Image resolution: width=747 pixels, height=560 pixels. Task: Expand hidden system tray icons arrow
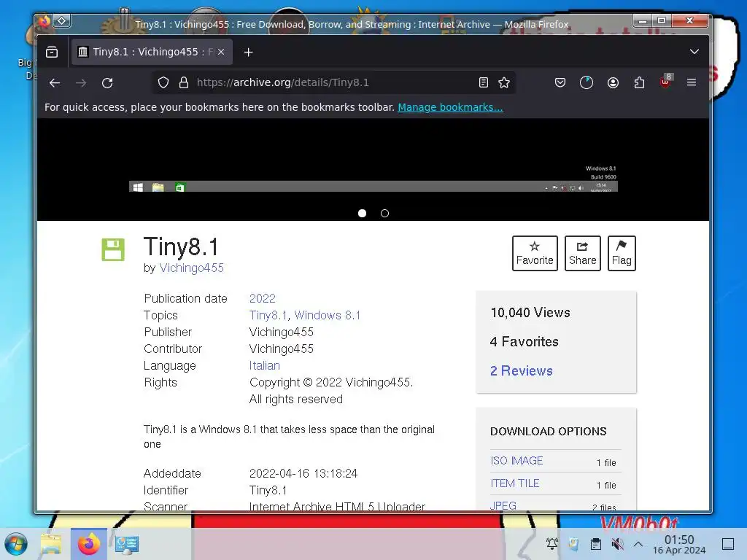[638, 544]
